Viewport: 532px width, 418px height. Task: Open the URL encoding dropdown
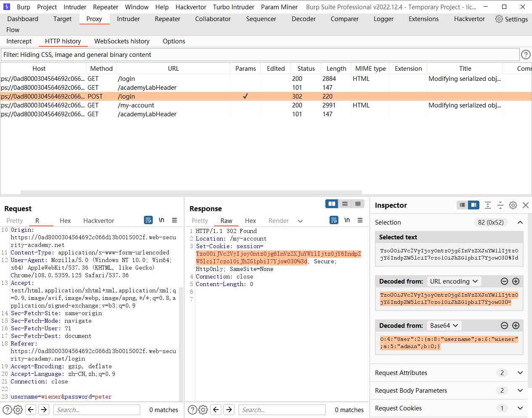(454, 281)
